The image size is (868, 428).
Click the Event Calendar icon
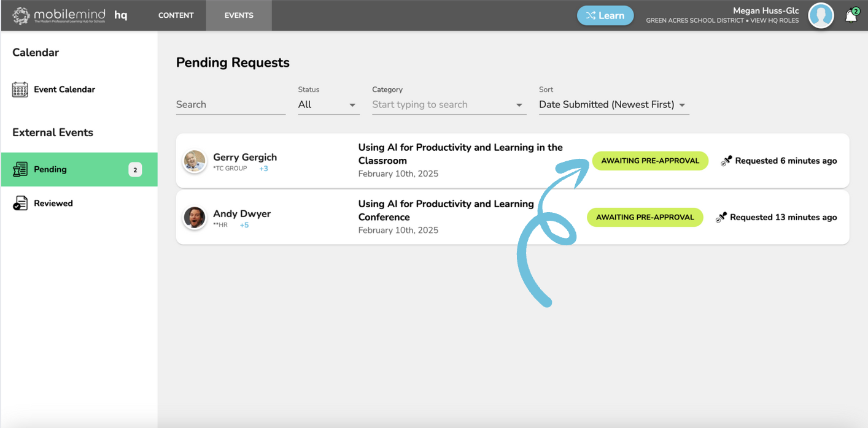coord(20,90)
